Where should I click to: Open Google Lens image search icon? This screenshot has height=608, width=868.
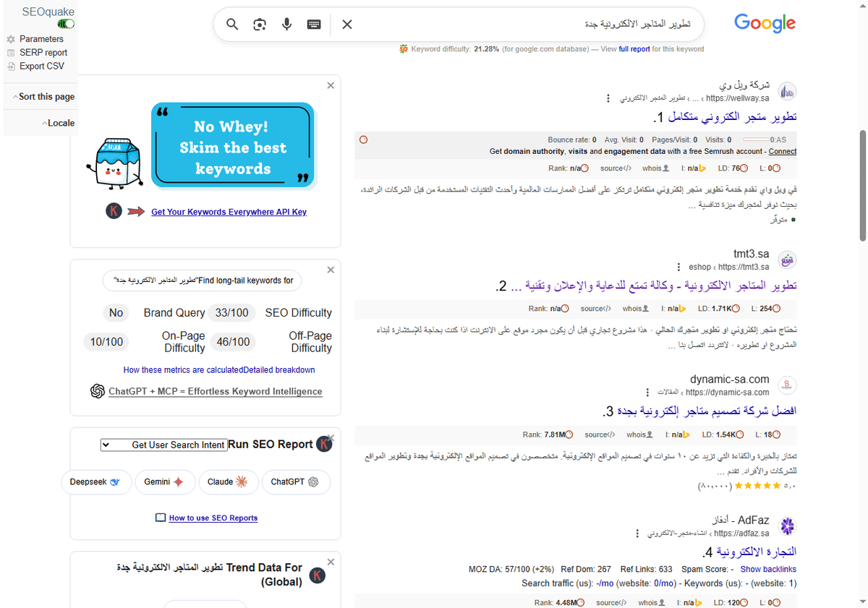click(259, 24)
